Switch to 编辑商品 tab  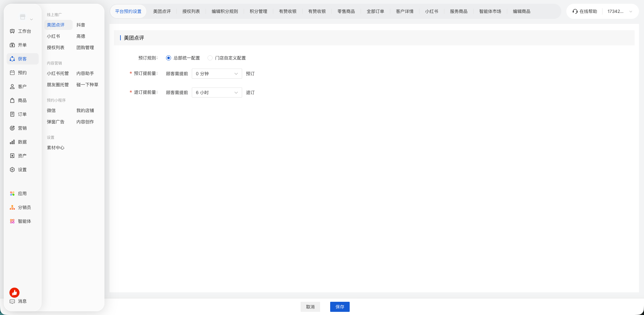point(522,11)
